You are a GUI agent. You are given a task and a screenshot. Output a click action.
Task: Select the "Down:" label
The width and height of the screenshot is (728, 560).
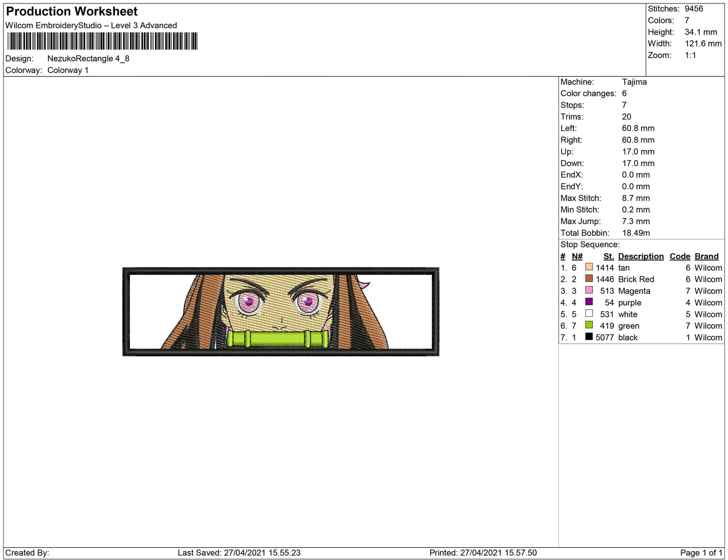(x=572, y=163)
